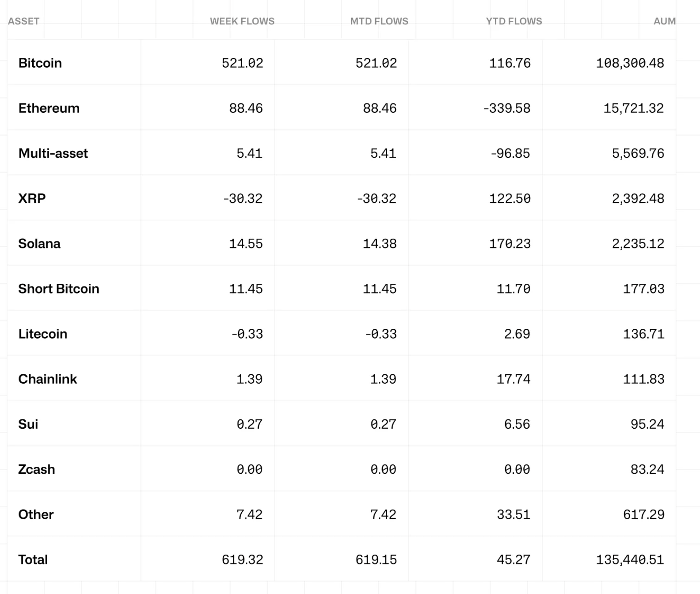
Task: Click the Solana asset name
Action: click(x=39, y=244)
